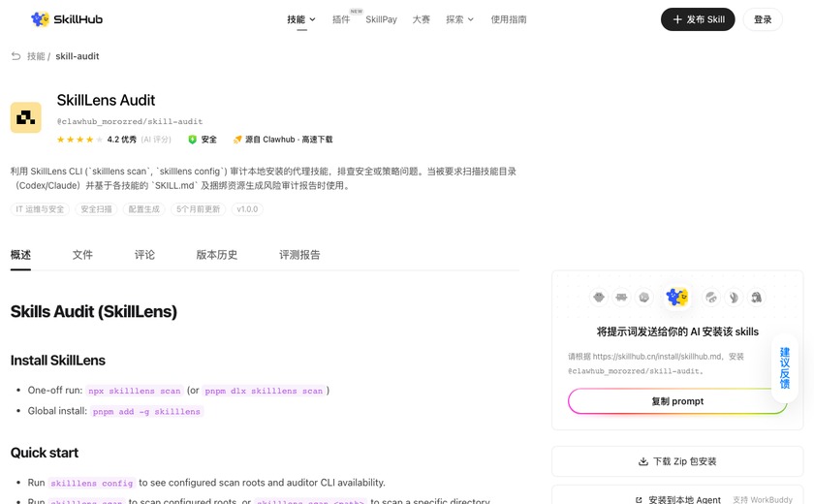Click the skilllens config code snippet
Image resolution: width=814 pixels, height=504 pixels.
point(92,483)
